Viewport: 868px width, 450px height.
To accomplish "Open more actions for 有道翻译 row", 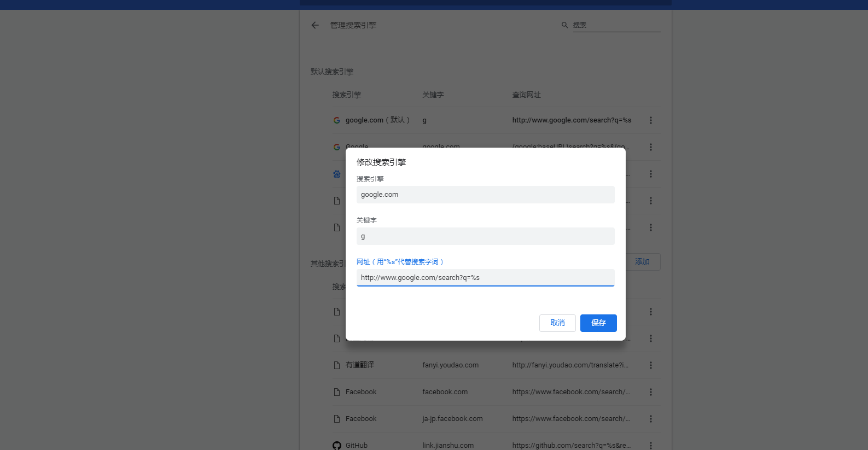I will click(x=651, y=365).
